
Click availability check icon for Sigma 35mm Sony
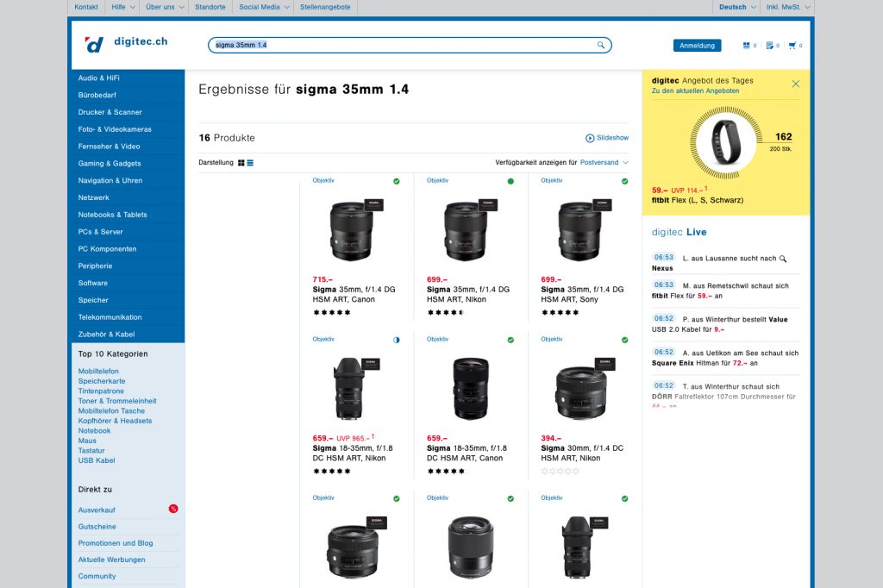click(x=624, y=181)
